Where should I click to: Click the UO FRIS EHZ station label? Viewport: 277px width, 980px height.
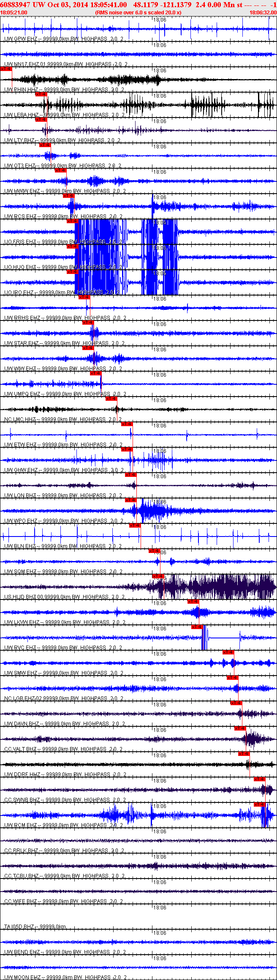click(x=63, y=242)
